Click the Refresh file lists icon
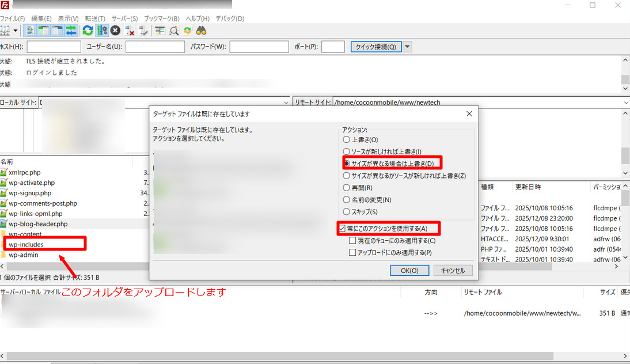The width and height of the screenshot is (630, 364). tap(88, 31)
